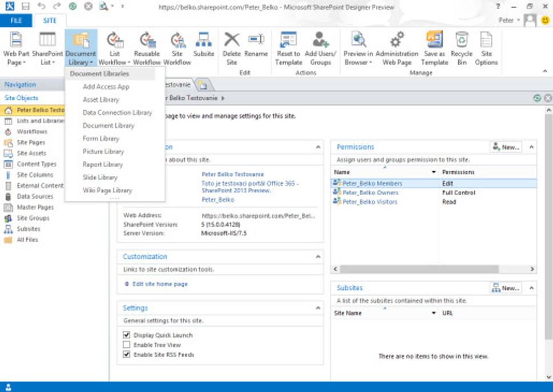This screenshot has height=392, width=553.
Task: Click the Delete Site icon
Action: [x=232, y=39]
